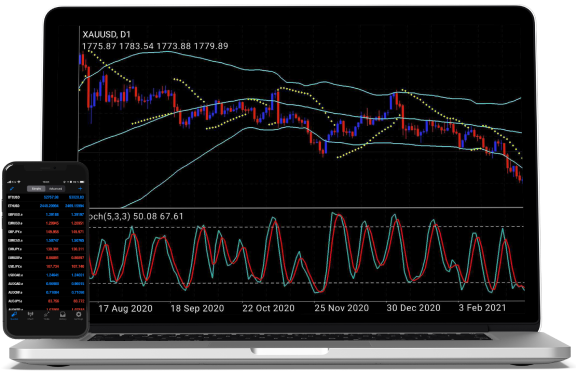Click the upper dashed stochastic level line
Screen dimensions: 576x378
pos(307,227)
